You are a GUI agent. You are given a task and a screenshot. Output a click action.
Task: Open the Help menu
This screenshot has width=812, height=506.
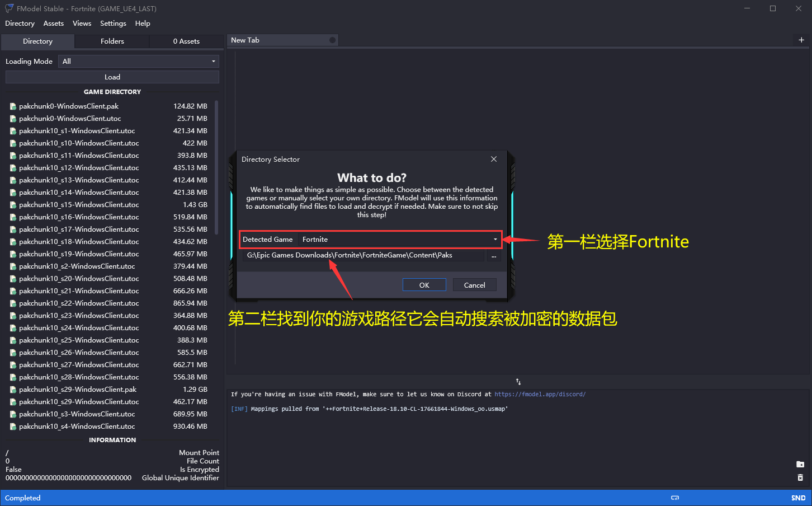point(143,24)
